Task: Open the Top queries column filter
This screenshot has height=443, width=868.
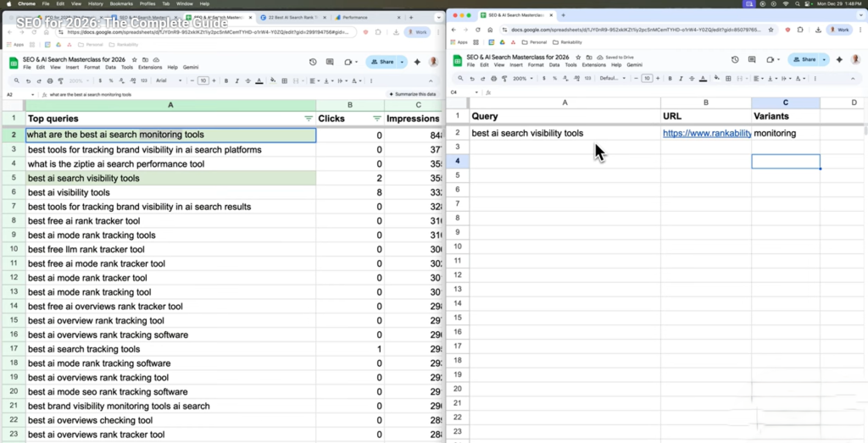Action: (309, 119)
